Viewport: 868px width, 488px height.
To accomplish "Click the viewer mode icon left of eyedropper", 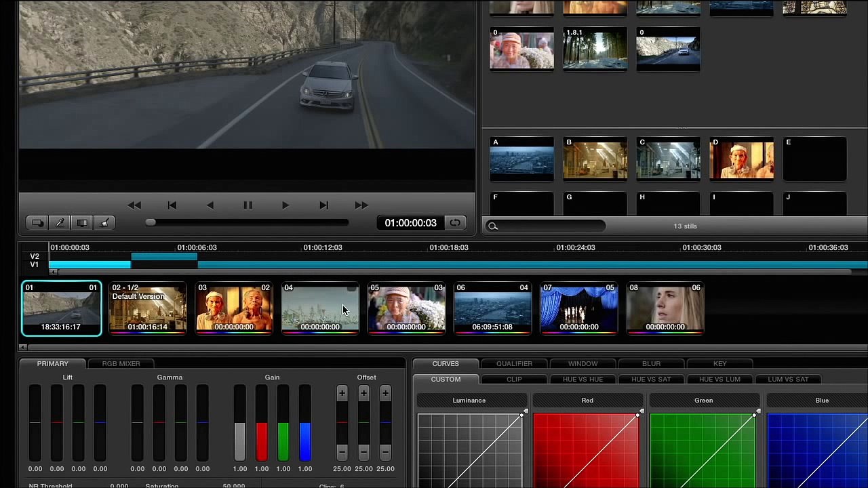I will pos(37,223).
